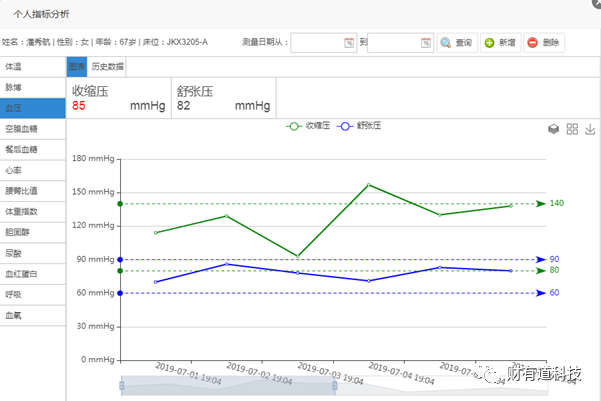Click the start date input field
This screenshot has height=401, width=601.
click(316, 43)
